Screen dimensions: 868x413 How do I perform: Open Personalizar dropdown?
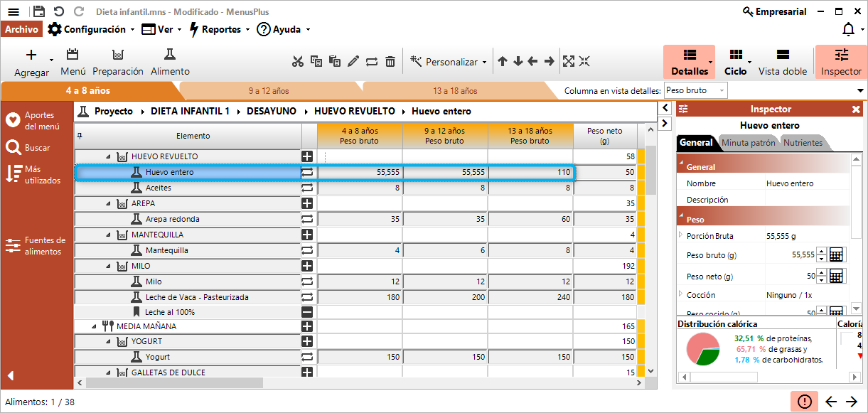pyautogui.click(x=449, y=62)
